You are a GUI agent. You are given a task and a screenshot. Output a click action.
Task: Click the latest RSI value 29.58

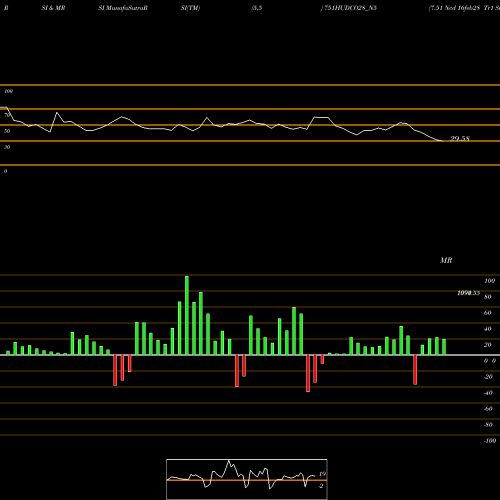460,139
